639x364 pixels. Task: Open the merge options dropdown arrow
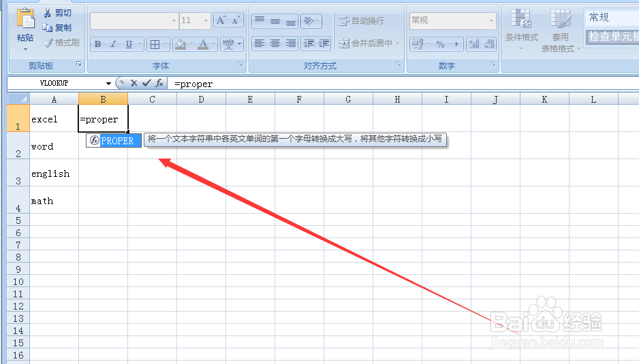point(397,43)
